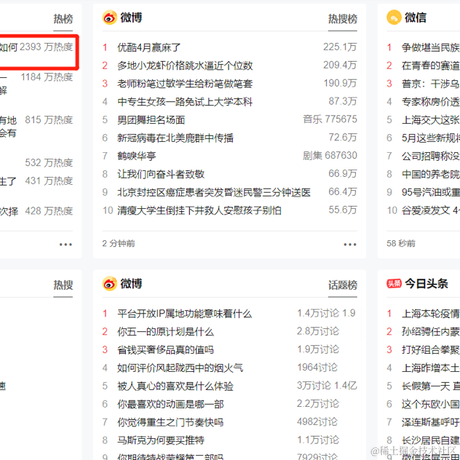
Task: Open 中专生女孩一路免试上大学本科
Action: (185, 102)
